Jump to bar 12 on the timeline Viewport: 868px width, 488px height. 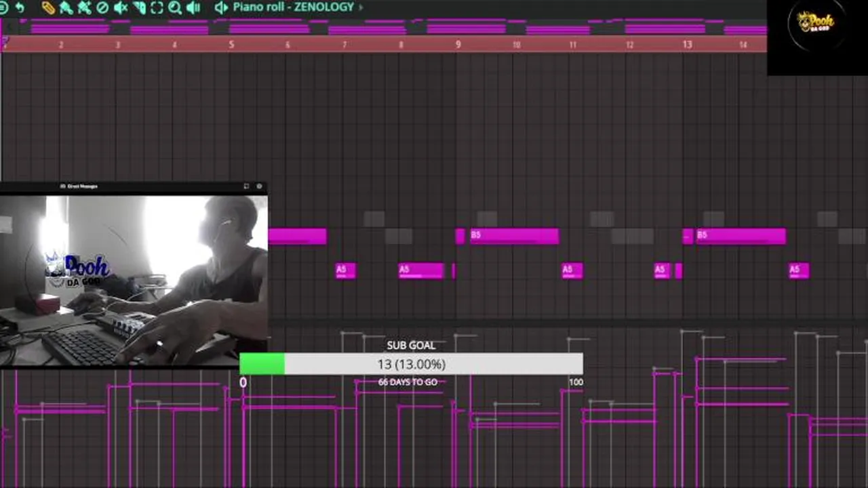point(630,45)
